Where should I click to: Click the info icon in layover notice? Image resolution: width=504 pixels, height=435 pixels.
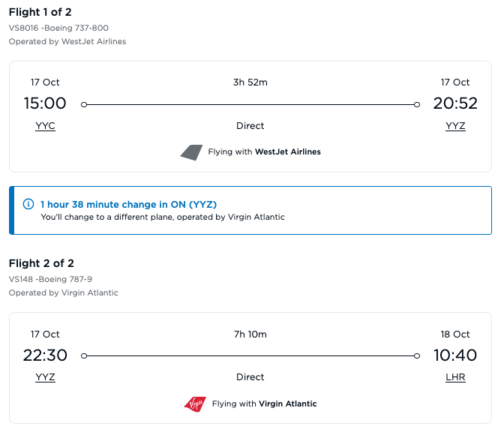[28, 204]
